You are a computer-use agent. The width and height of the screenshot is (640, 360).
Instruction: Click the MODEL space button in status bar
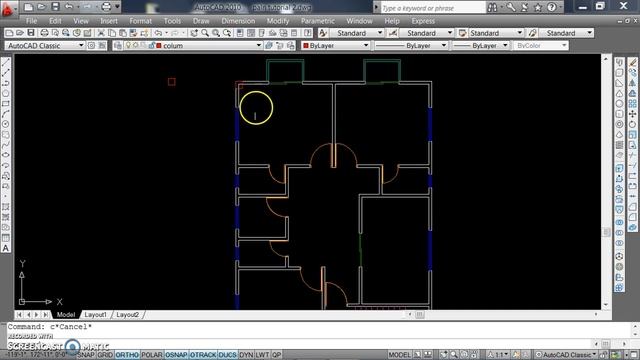tap(399, 355)
